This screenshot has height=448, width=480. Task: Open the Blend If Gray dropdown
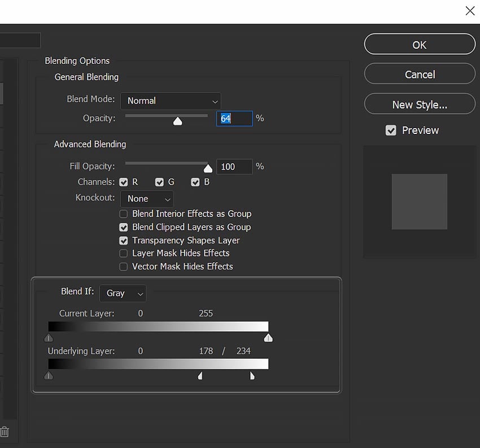[123, 293]
